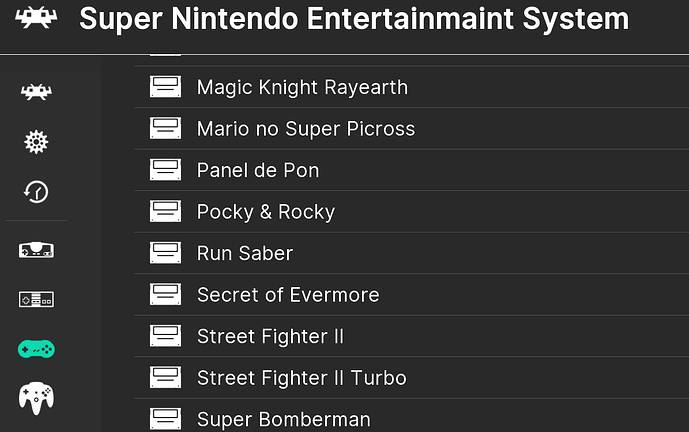Pick Street Fighter II Turbo
Screen dimensions: 689x432
pos(301,378)
